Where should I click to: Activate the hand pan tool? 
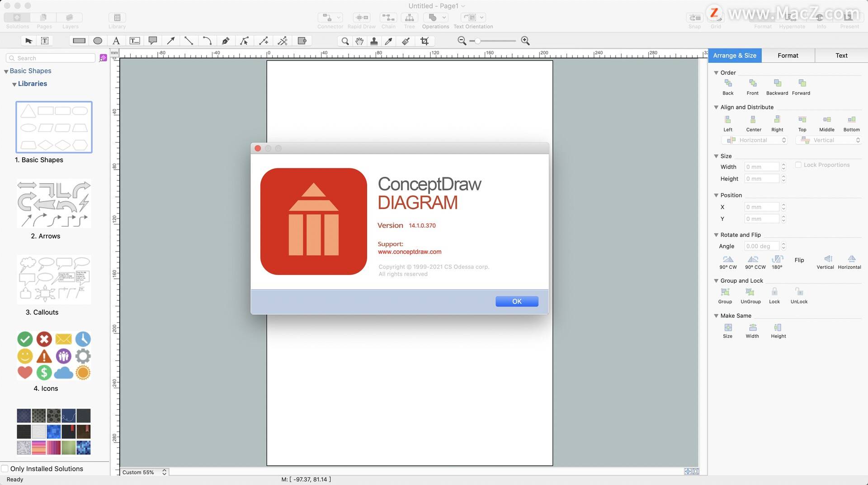[x=359, y=41]
